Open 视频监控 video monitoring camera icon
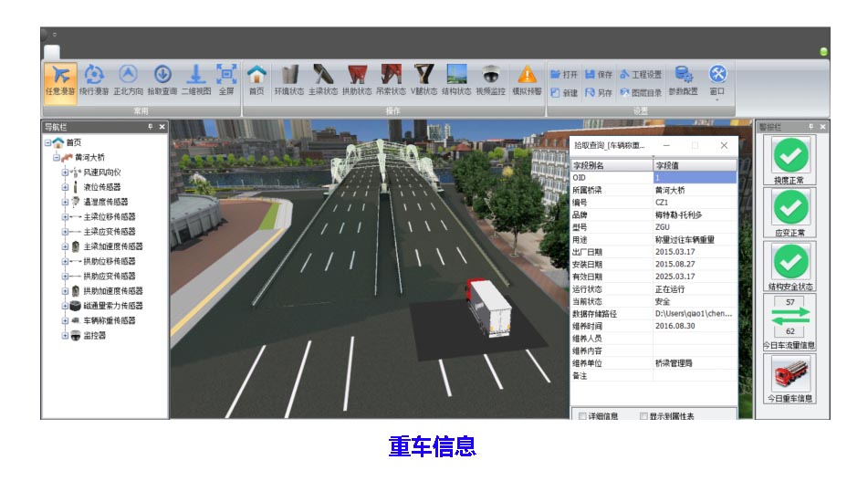 pyautogui.click(x=491, y=78)
